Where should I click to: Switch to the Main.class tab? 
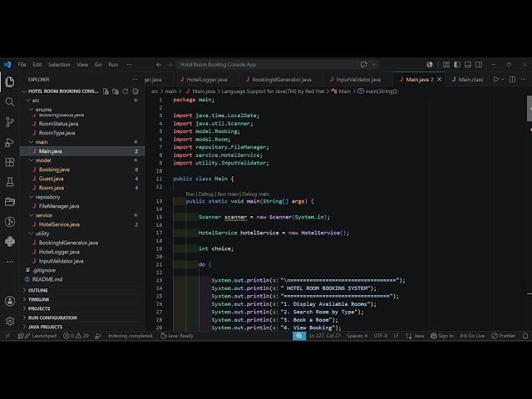[x=467, y=80]
